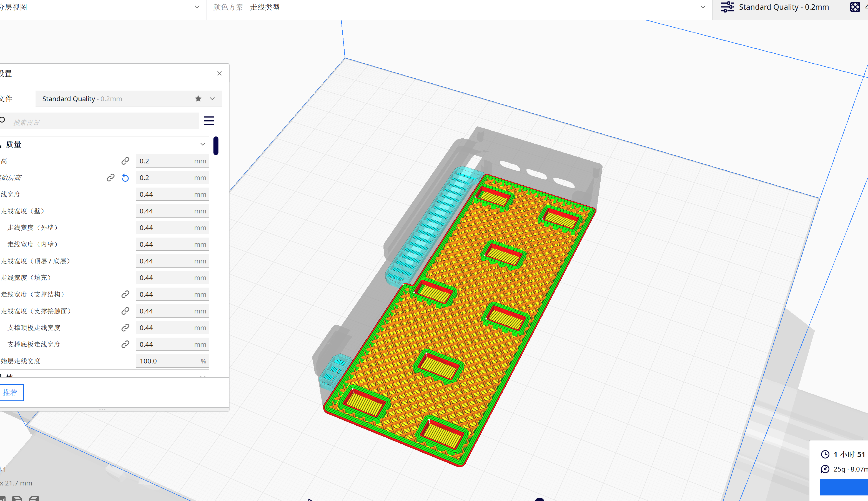Click the settings list vertical scrollbar
The height and width of the screenshot is (501, 868).
(x=216, y=146)
